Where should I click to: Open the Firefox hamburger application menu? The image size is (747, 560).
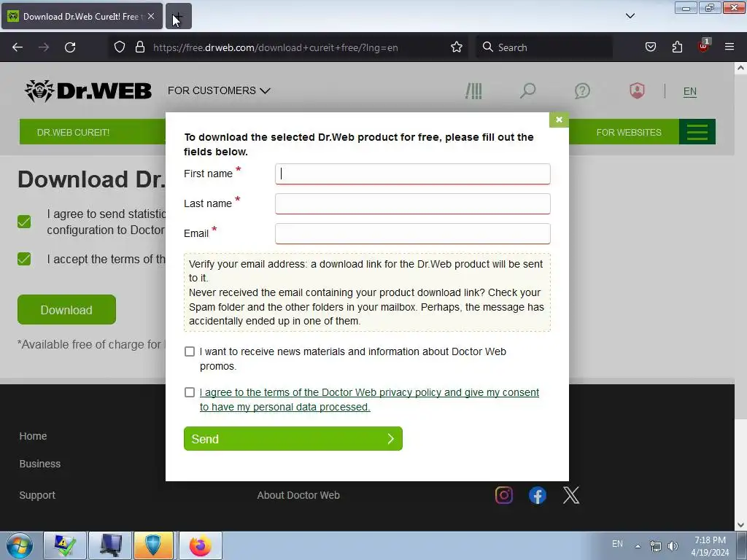coord(729,47)
